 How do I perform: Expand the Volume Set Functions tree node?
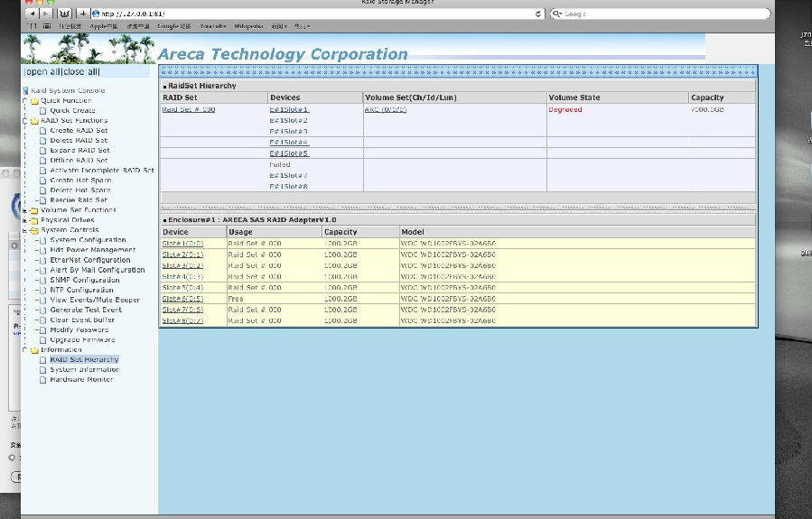click(25, 210)
